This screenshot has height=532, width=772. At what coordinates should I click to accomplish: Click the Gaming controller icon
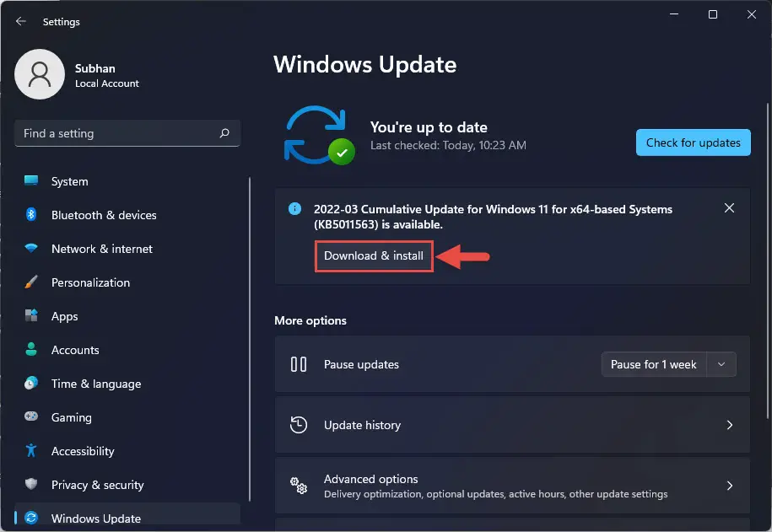31,416
